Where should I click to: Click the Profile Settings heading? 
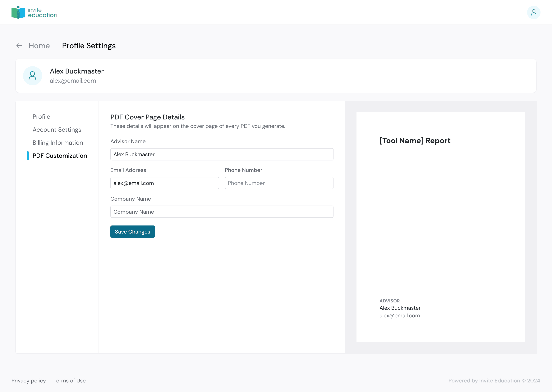pyautogui.click(x=89, y=46)
